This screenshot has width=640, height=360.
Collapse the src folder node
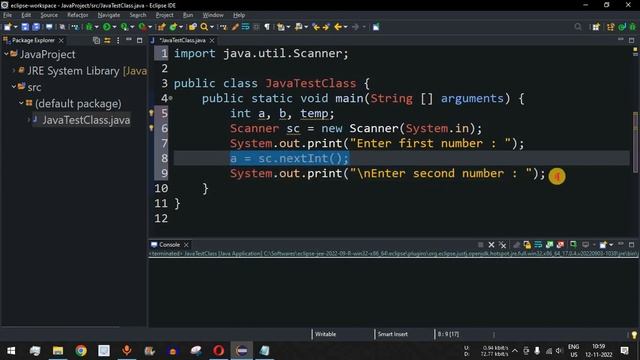click(x=13, y=87)
